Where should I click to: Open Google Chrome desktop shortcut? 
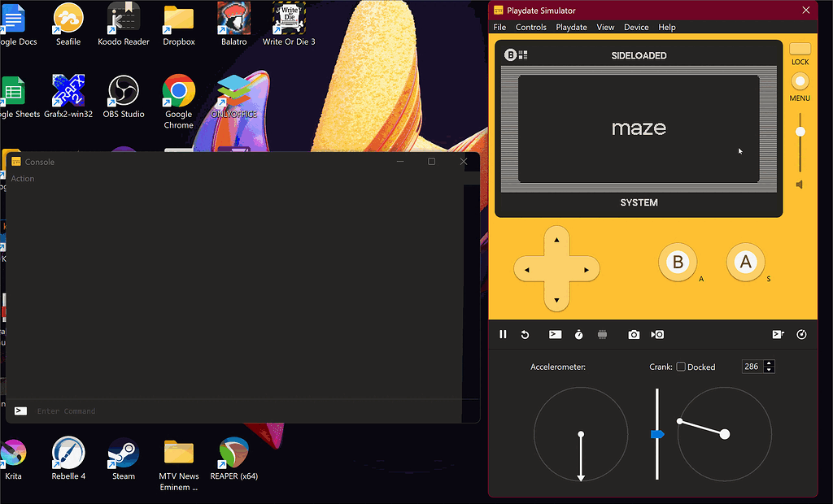[x=178, y=102]
